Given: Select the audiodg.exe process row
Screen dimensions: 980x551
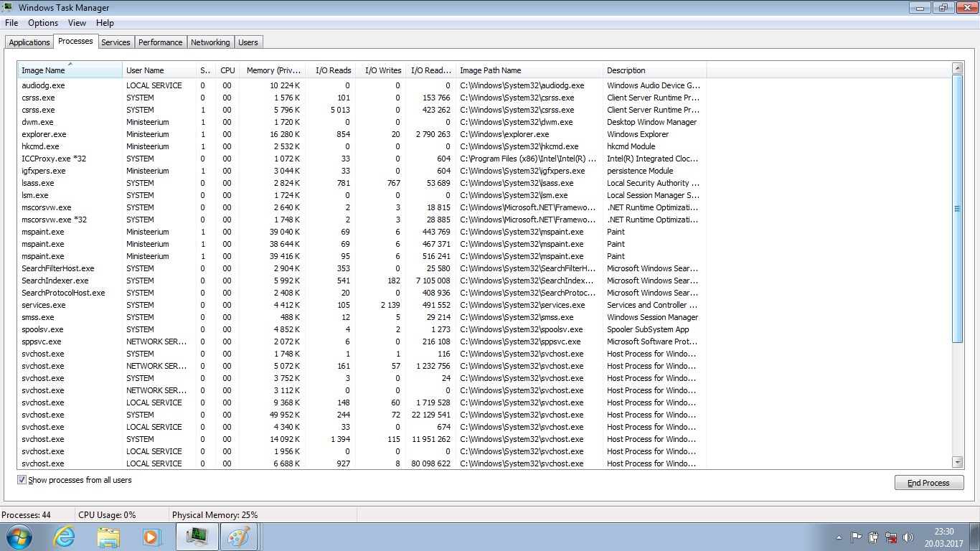Looking at the screenshot, I should (x=362, y=85).
